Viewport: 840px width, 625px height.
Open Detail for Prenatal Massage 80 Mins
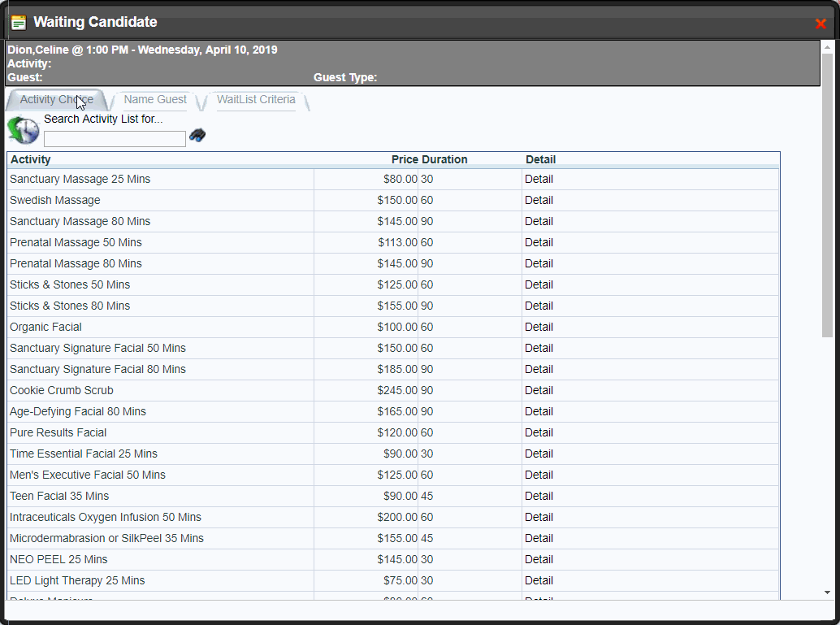(x=539, y=263)
